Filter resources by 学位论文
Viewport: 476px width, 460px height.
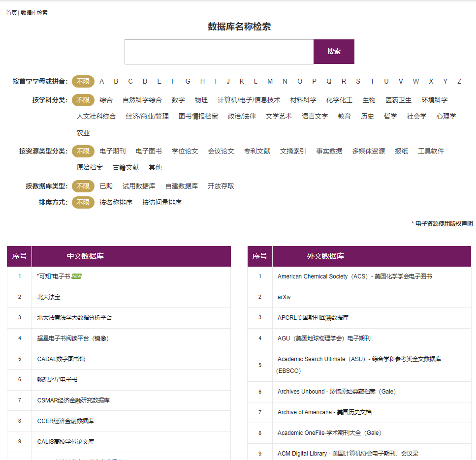pyautogui.click(x=185, y=151)
